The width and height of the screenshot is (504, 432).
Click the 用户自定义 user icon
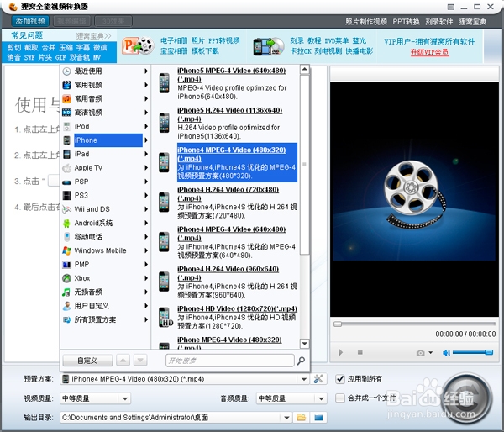(66, 306)
